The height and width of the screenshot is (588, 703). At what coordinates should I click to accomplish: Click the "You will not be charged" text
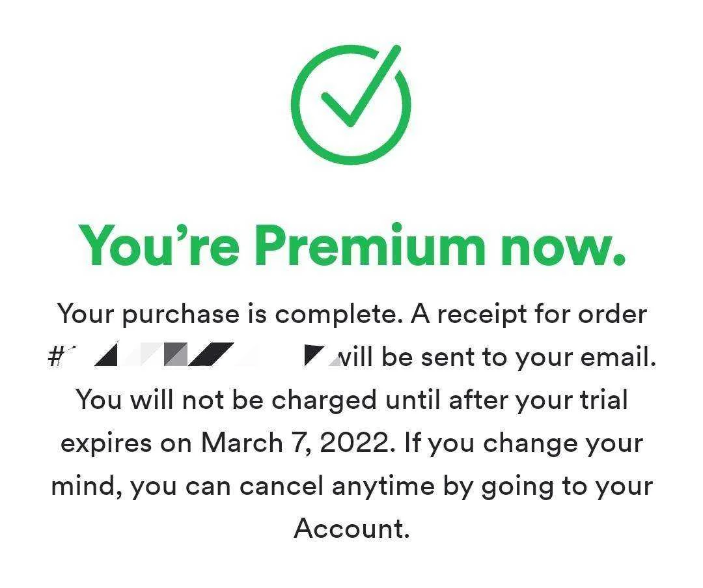[x=227, y=400]
